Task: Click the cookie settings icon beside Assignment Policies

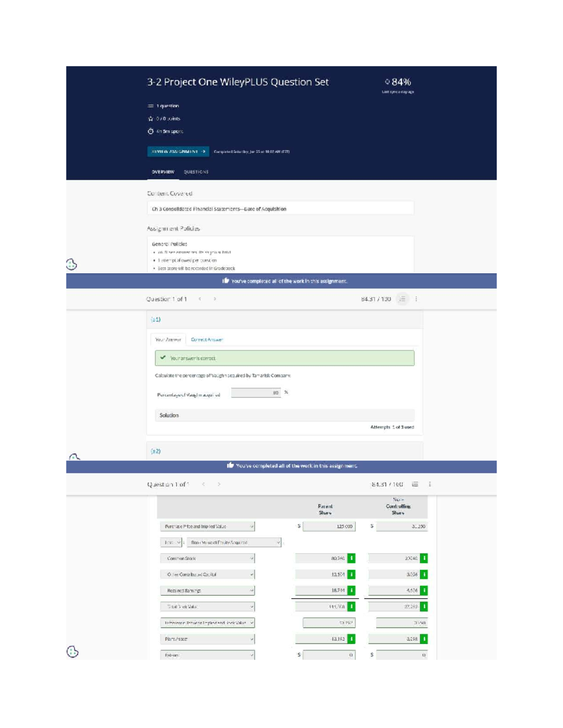Action: tap(71, 264)
